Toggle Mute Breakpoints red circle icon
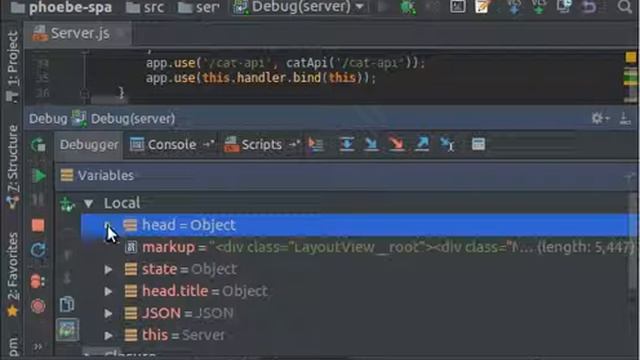This screenshot has width=640, height=360. pyautogui.click(x=38, y=306)
